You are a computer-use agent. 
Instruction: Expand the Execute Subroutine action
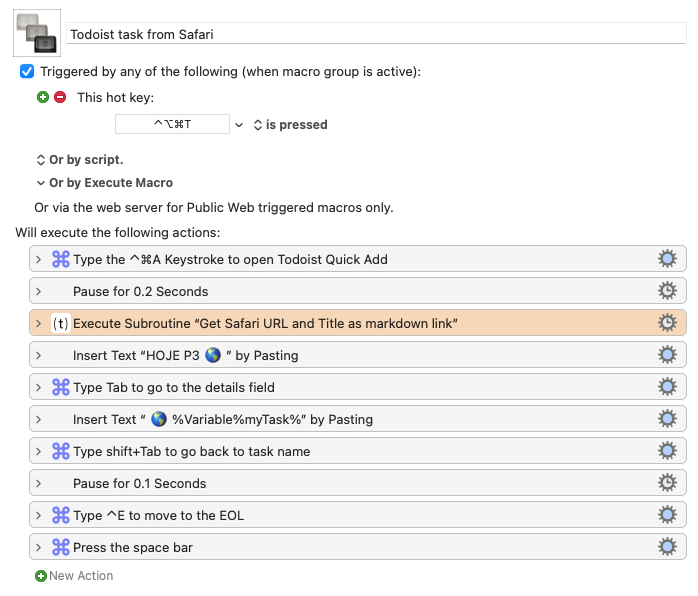click(x=38, y=324)
